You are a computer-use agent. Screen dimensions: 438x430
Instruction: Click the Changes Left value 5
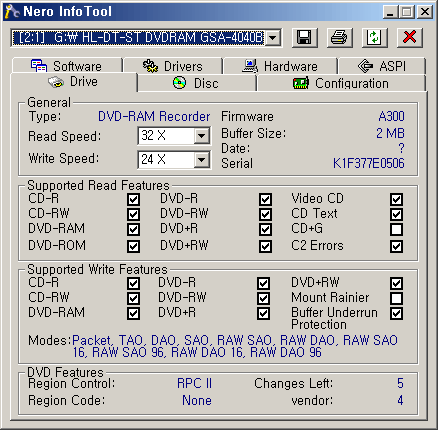400,383
